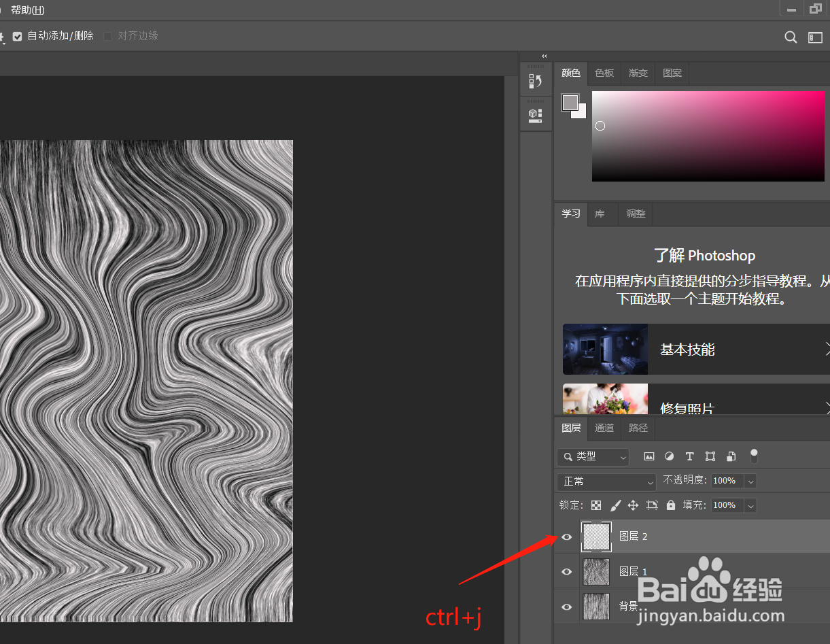
Task: Open the 修复照片 tutorial
Action: point(696,399)
